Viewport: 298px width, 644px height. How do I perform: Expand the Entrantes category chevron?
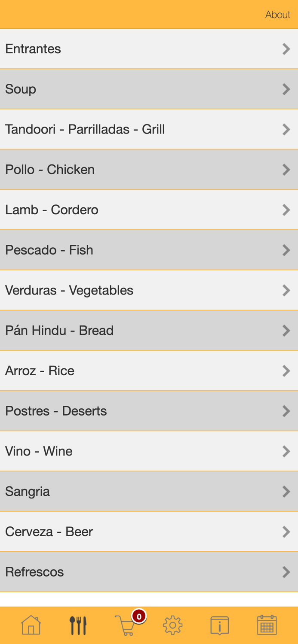(x=286, y=49)
